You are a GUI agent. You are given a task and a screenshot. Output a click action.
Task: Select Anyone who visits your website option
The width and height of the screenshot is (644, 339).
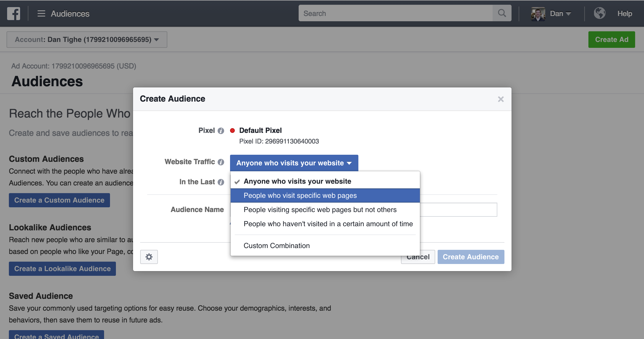pyautogui.click(x=325, y=181)
